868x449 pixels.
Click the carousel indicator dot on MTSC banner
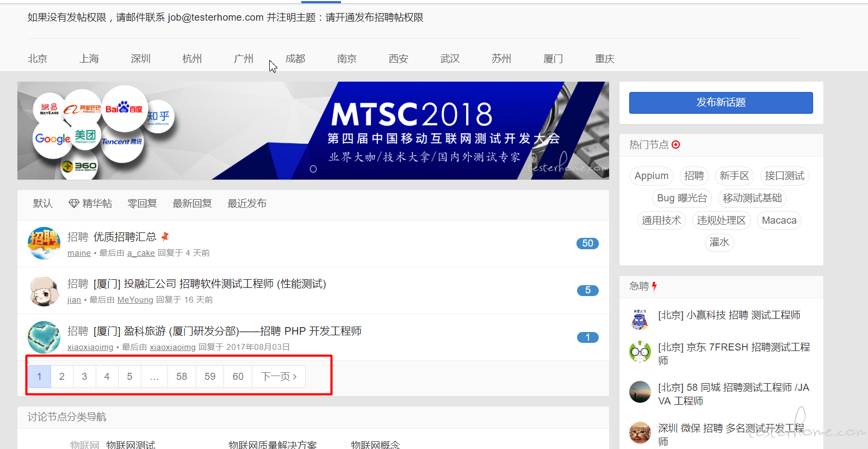click(x=313, y=169)
